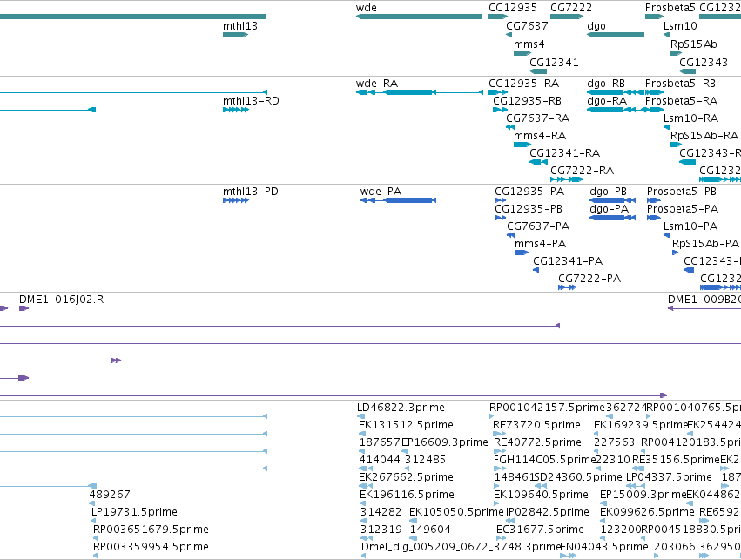Click the EK105050.5prime EST label

(x=456, y=512)
